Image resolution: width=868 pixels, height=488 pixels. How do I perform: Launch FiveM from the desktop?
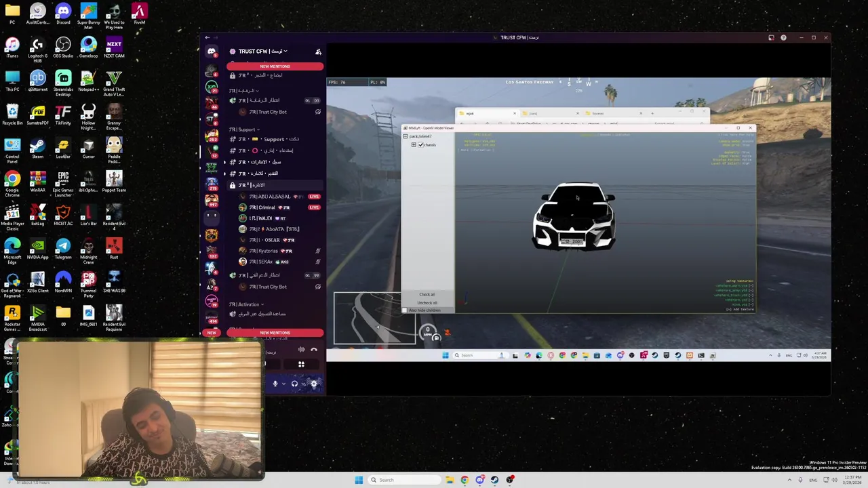pyautogui.click(x=139, y=14)
